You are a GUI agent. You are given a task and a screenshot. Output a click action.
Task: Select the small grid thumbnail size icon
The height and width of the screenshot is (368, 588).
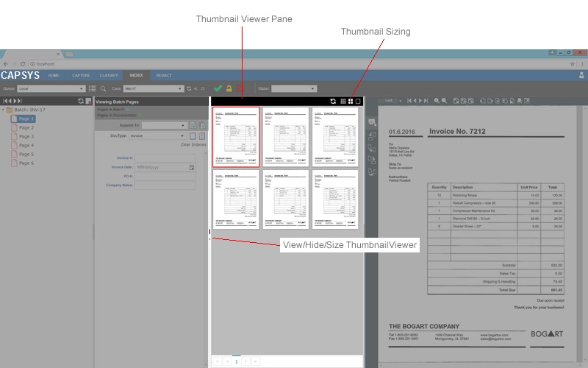343,101
